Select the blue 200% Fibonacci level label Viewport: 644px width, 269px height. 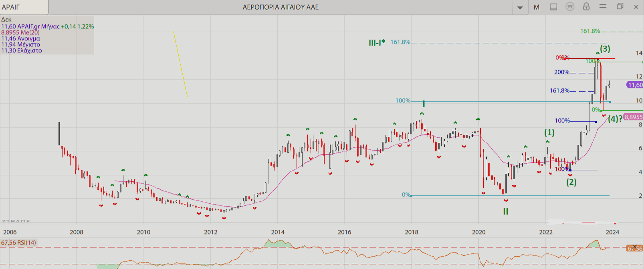coord(562,72)
